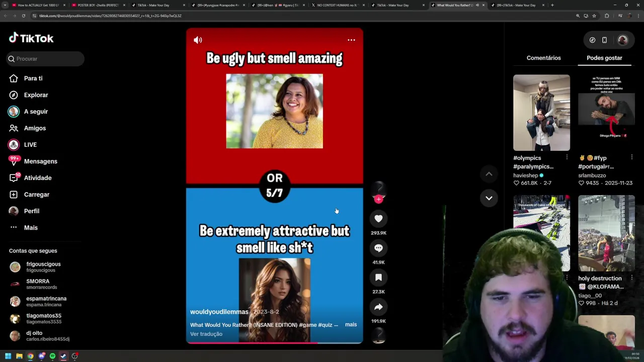
Task: Follow creator with the red plus badge
Action: (x=378, y=199)
